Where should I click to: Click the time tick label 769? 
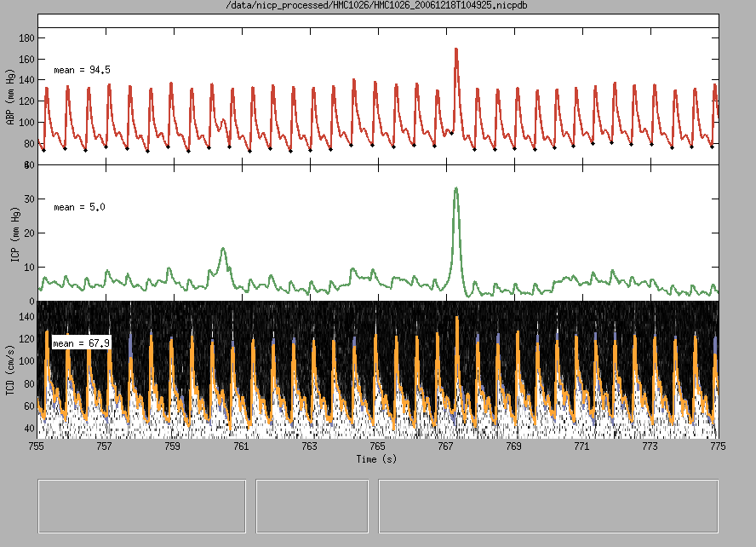coord(513,446)
